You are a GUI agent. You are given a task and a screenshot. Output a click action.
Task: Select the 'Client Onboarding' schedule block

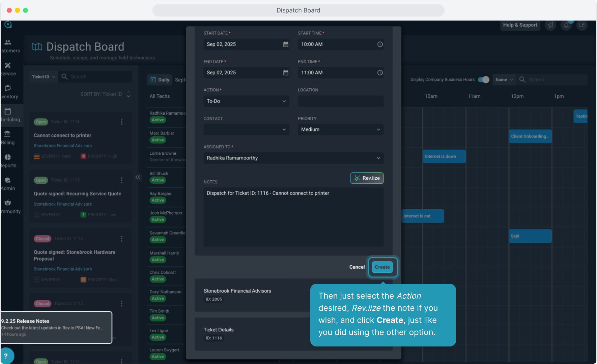pyautogui.click(x=530, y=136)
